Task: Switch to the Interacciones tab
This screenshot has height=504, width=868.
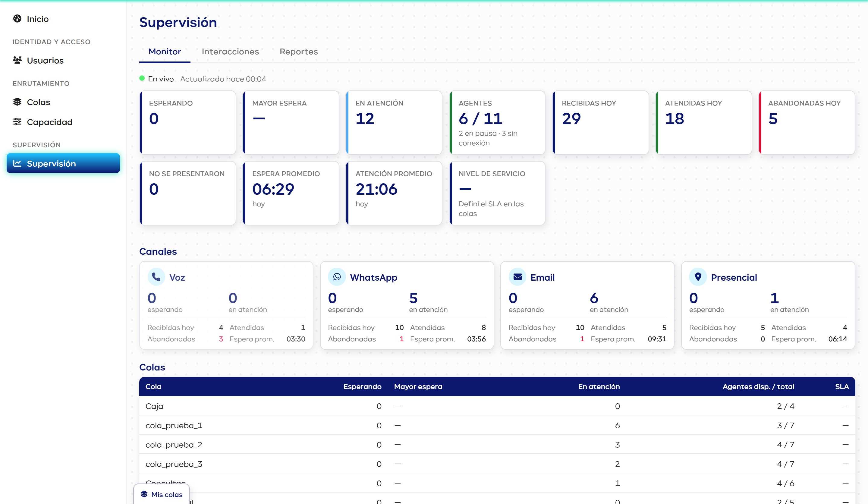Action: pos(230,52)
